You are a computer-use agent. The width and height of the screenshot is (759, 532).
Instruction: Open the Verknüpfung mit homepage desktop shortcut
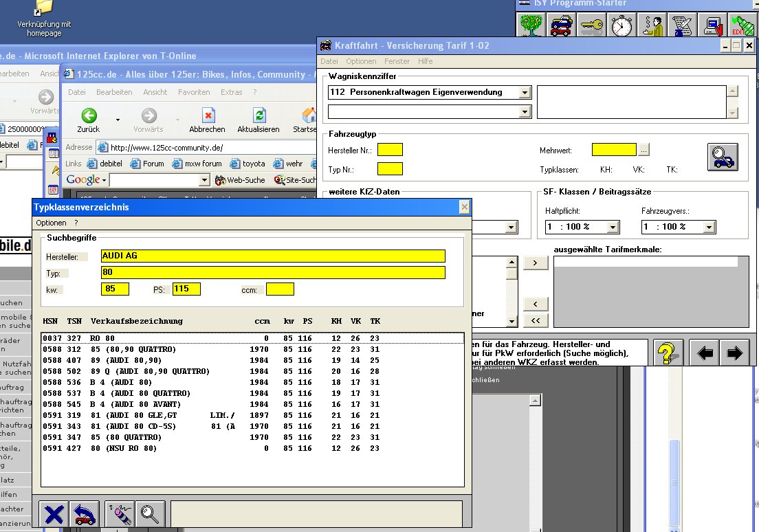pos(44,19)
